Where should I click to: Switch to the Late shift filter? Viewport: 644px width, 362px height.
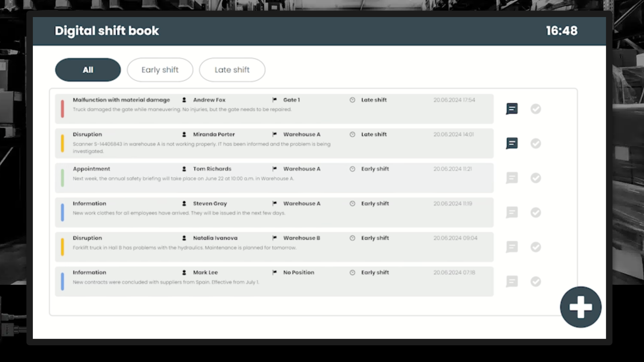click(232, 70)
